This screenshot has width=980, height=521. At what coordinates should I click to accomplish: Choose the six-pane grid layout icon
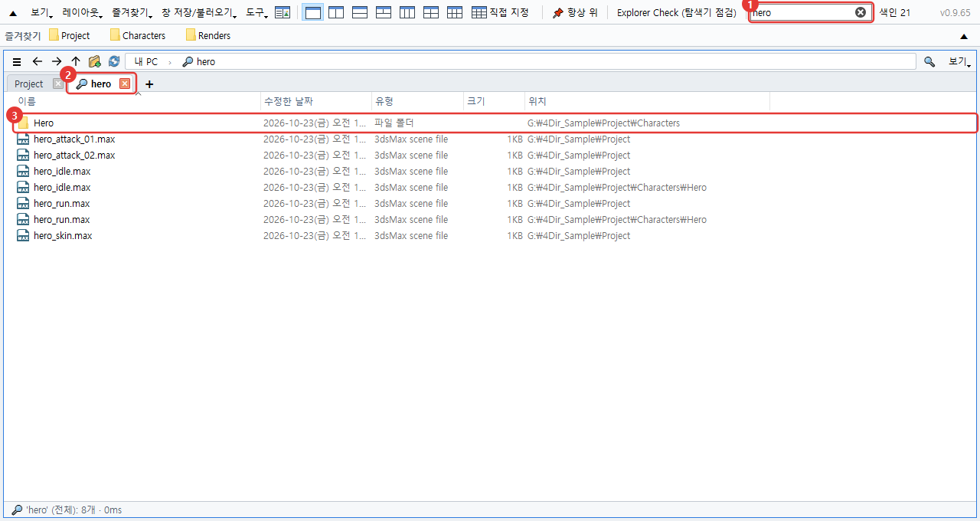[455, 12]
